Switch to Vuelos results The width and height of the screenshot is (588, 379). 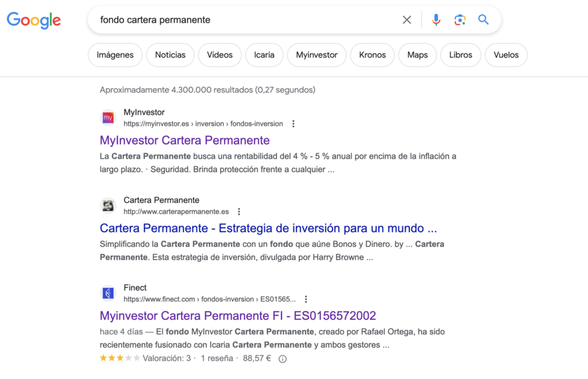click(506, 55)
